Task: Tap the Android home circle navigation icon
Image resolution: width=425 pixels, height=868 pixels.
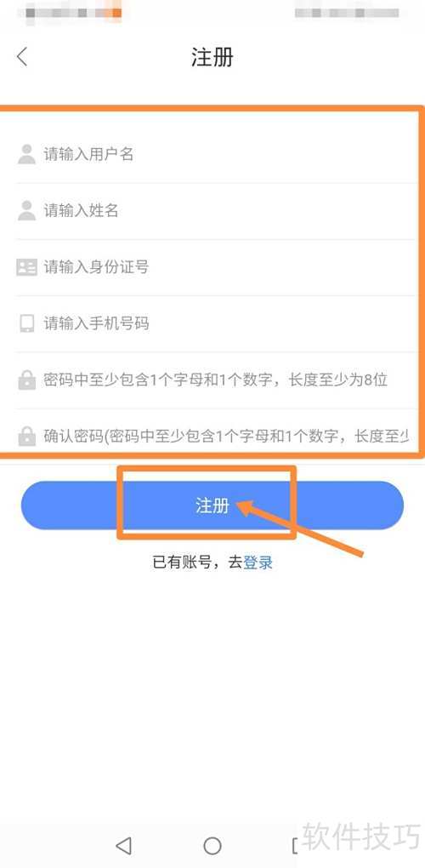Action: [212, 845]
